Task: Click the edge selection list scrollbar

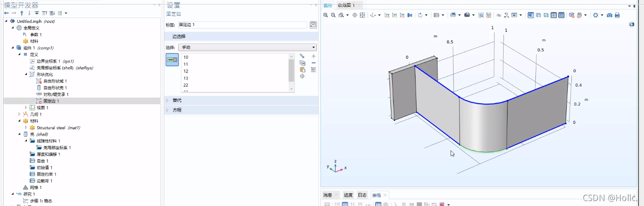Action: click(x=292, y=73)
